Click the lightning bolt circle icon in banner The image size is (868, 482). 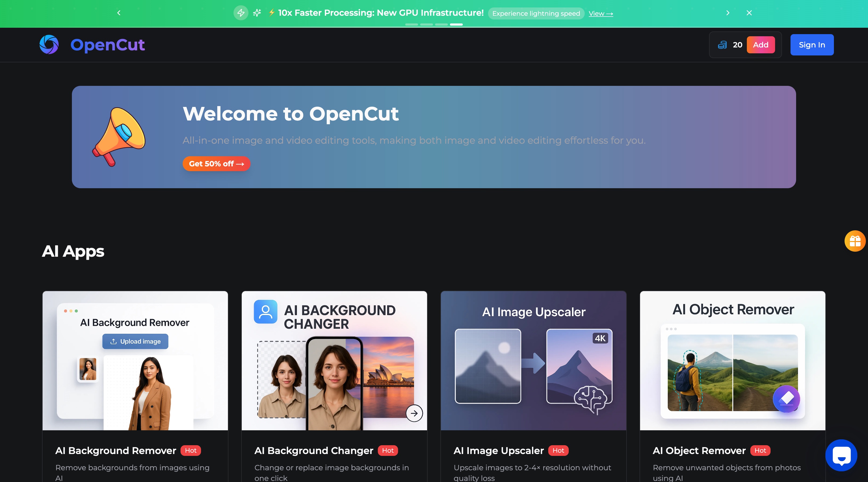click(x=241, y=13)
